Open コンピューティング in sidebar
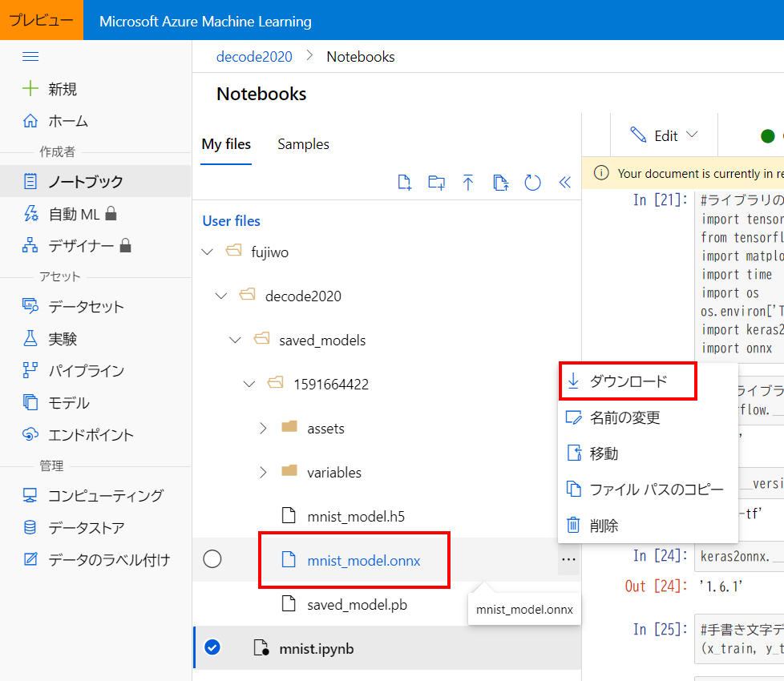 [x=93, y=495]
